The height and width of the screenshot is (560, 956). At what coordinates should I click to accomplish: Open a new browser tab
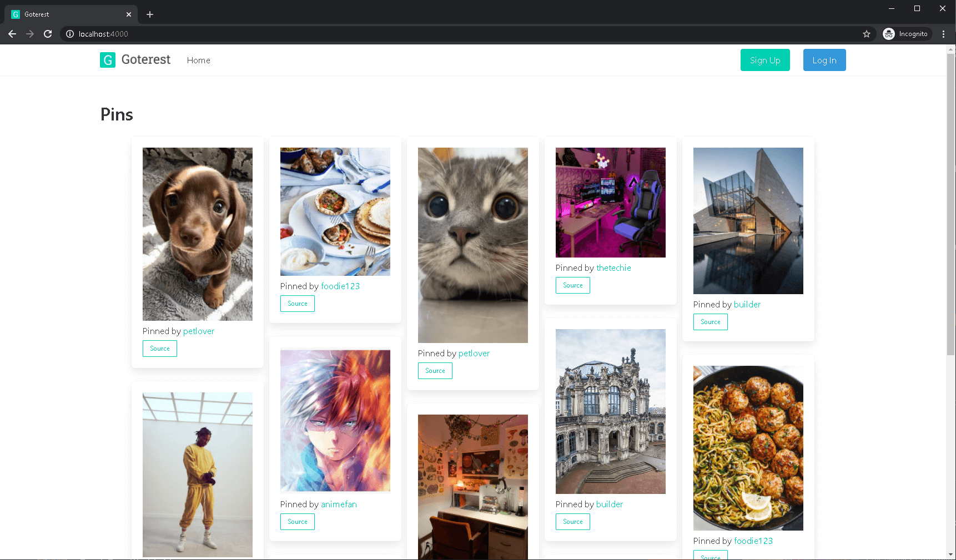[x=150, y=14]
